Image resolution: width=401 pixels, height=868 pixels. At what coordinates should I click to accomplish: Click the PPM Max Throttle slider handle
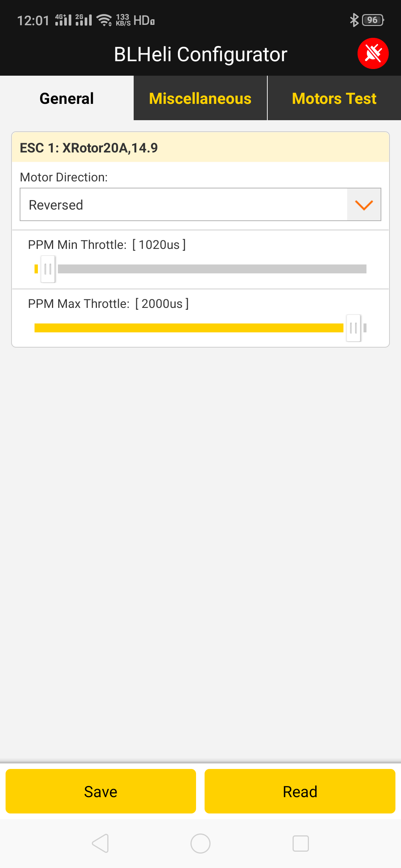pos(353,328)
